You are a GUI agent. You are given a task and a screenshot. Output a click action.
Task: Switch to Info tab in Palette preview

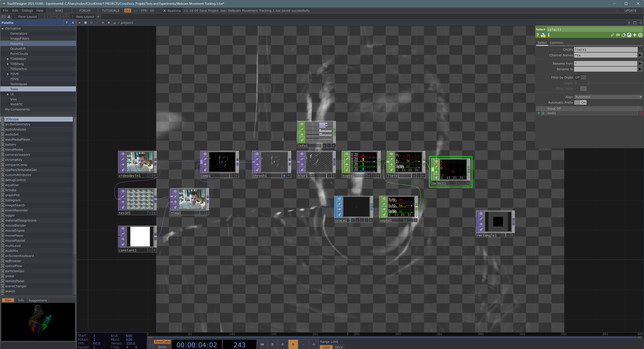pyautogui.click(x=21, y=300)
